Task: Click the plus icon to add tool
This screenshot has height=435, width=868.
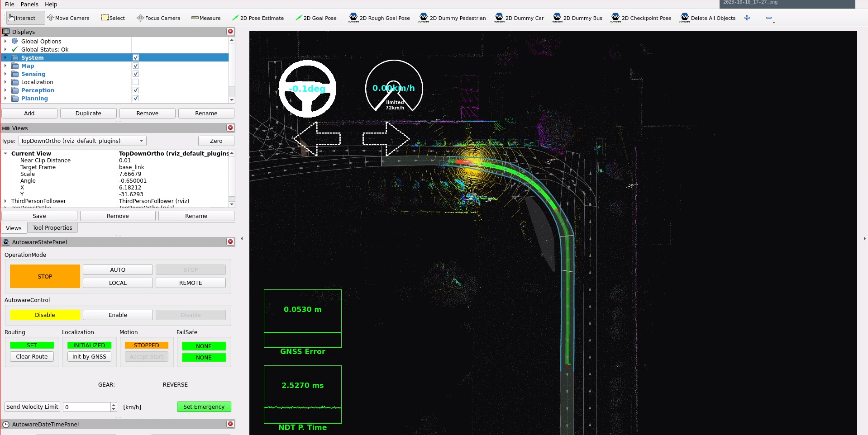Action: click(x=747, y=18)
